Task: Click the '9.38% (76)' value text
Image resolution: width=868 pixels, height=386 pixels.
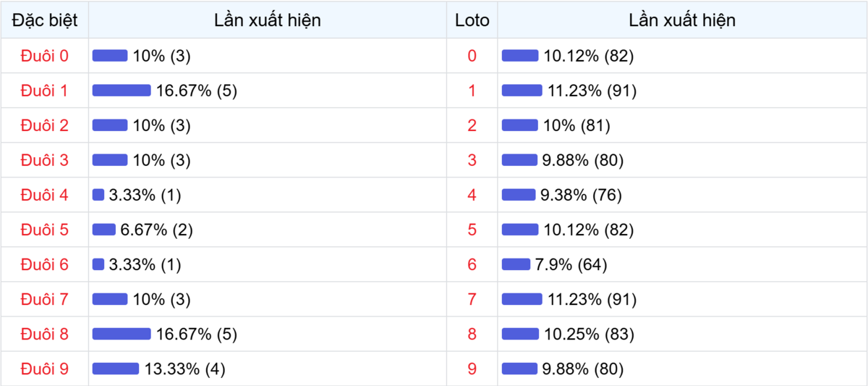Action: tap(582, 195)
